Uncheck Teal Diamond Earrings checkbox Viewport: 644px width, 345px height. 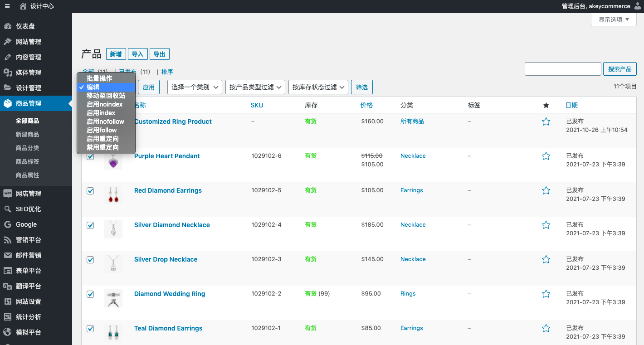click(90, 329)
